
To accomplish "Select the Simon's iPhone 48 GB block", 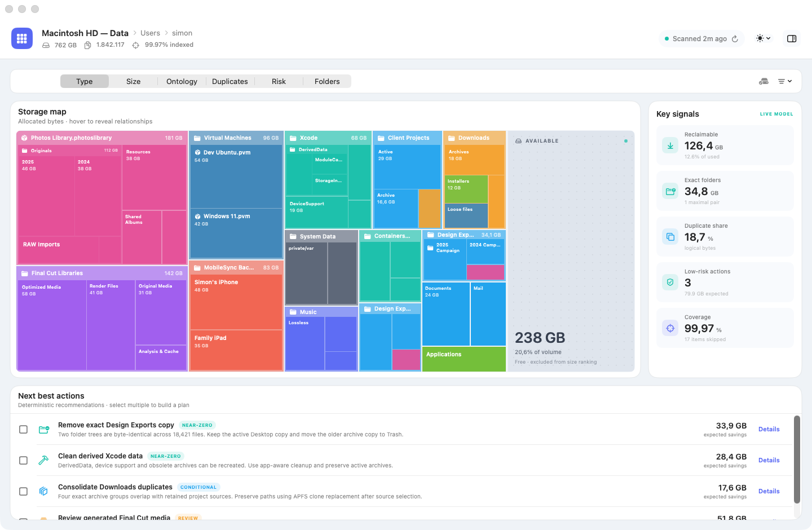I will pyautogui.click(x=236, y=302).
